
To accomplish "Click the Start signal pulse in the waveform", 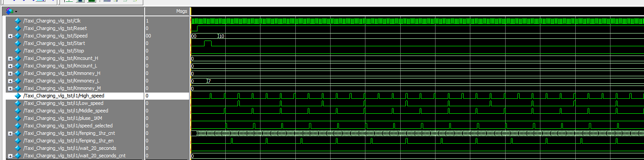I will [x=208, y=43].
